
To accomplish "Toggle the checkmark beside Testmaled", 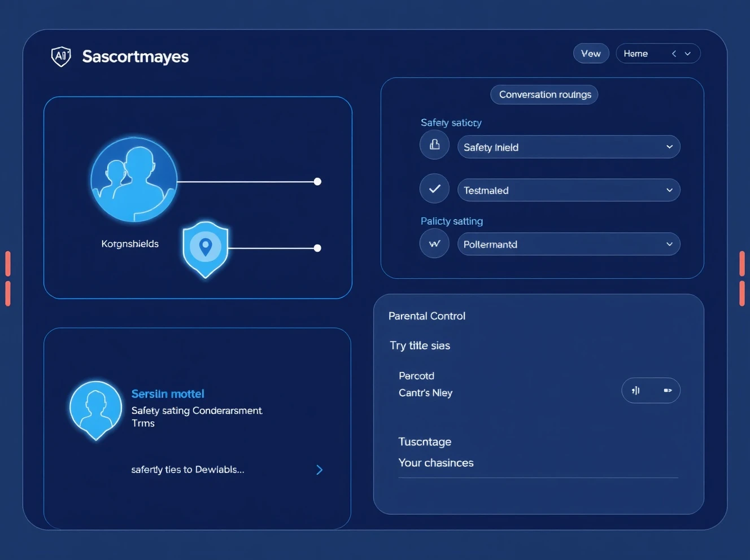I will click(x=434, y=189).
